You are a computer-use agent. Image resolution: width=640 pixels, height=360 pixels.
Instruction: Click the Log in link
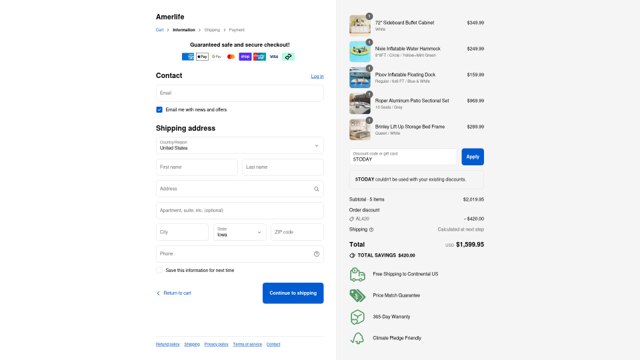[317, 76]
